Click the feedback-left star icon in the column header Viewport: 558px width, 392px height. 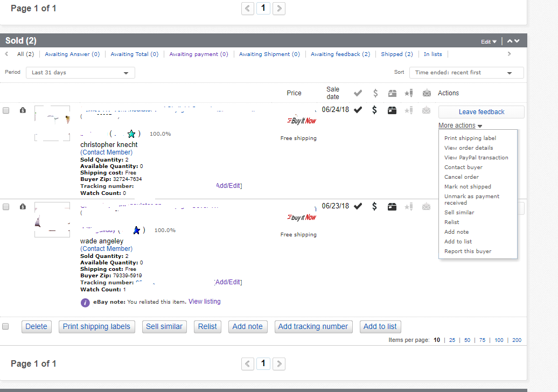409,93
